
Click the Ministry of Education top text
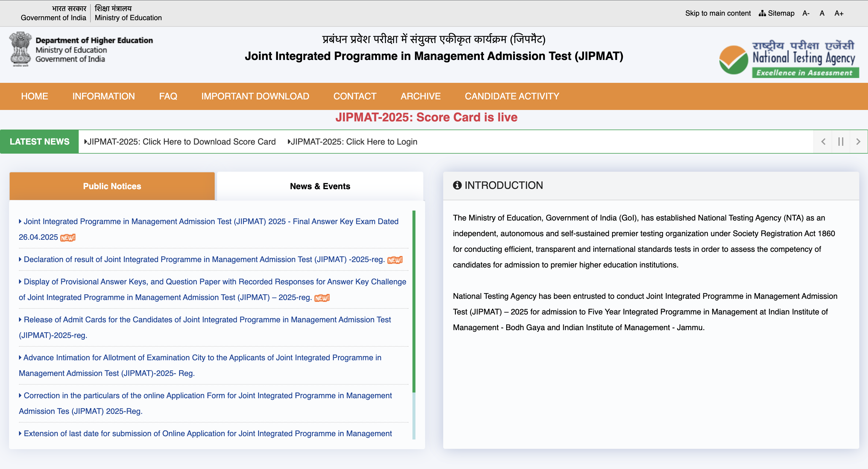coord(128,17)
